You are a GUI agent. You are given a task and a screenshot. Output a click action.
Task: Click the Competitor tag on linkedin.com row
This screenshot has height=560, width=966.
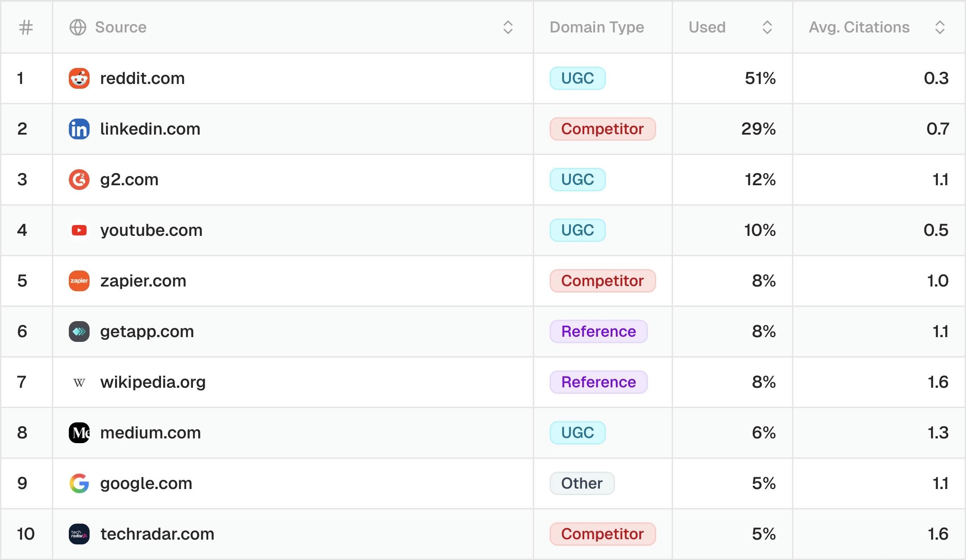click(602, 129)
